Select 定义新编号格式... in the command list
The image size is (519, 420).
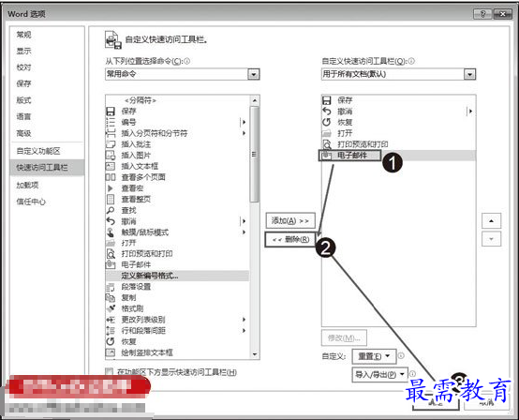click(177, 276)
